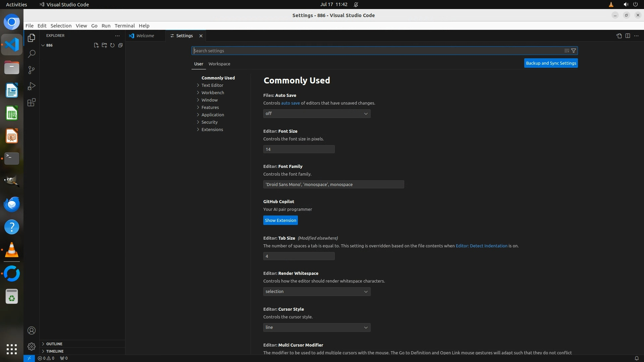Open the Terminal menu
This screenshot has height=362, width=644.
[x=124, y=26]
